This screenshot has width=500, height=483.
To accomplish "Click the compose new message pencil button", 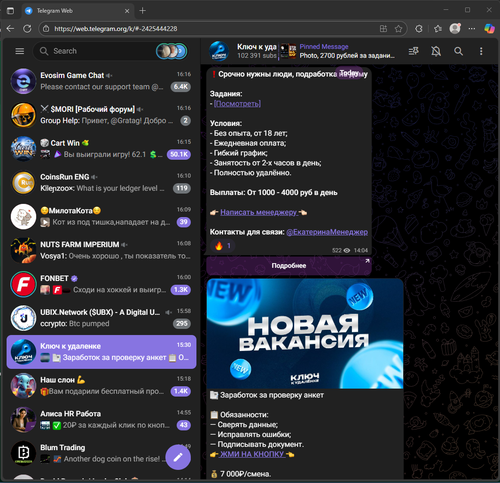I will 178,457.
